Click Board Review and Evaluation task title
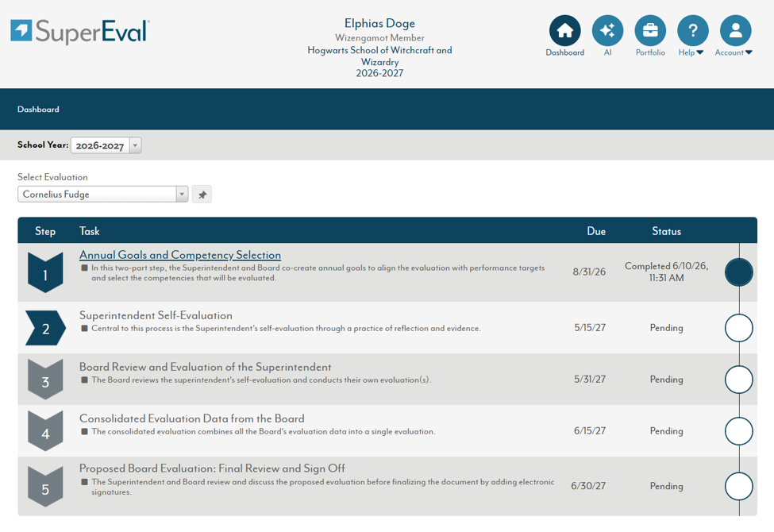The width and height of the screenshot is (774, 532). pos(206,367)
